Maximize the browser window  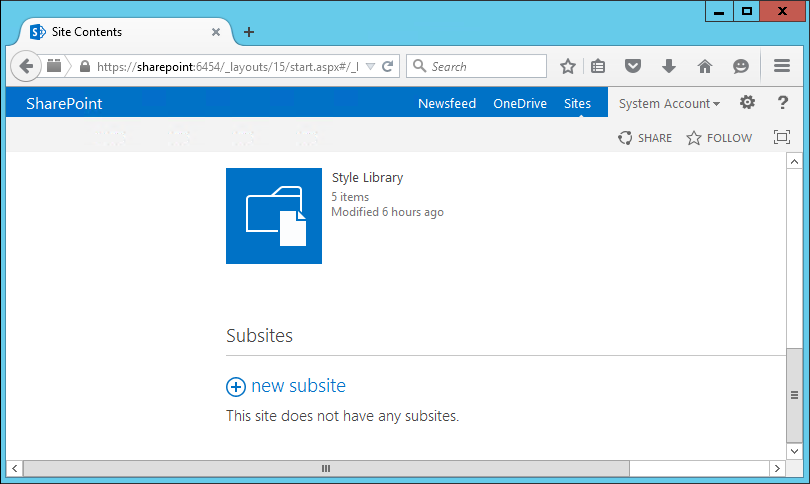point(746,11)
